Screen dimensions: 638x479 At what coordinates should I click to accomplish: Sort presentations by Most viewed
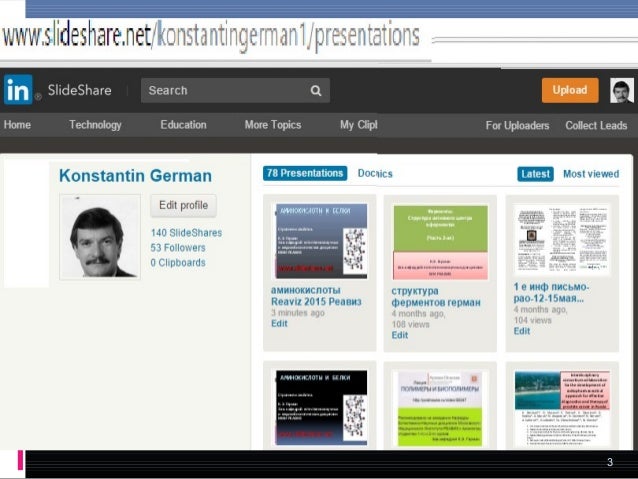590,174
